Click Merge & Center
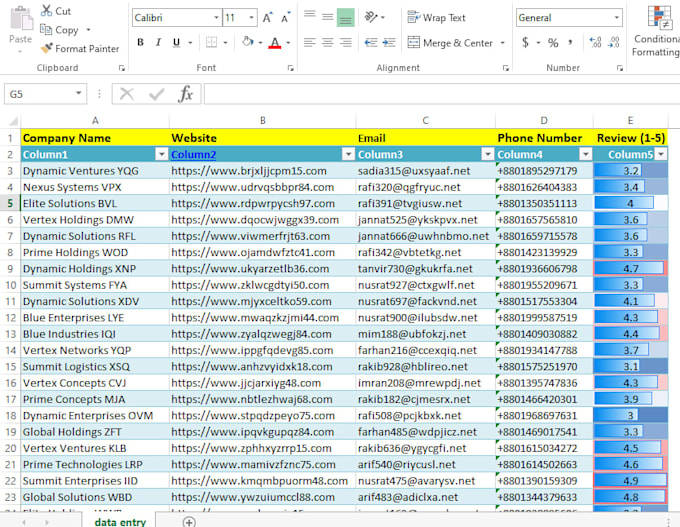Viewport: 680px width, 527px height. click(x=450, y=43)
